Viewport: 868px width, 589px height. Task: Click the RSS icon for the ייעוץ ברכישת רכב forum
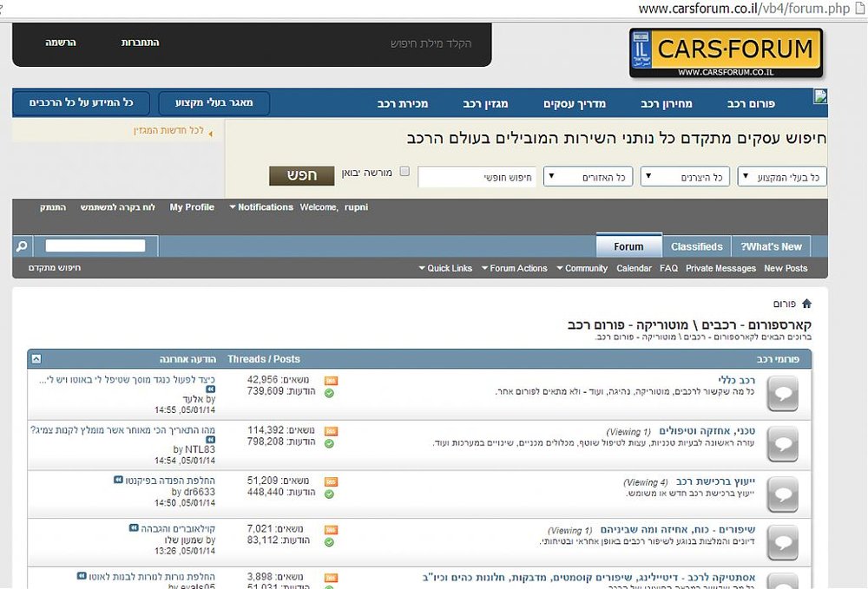[x=331, y=481]
